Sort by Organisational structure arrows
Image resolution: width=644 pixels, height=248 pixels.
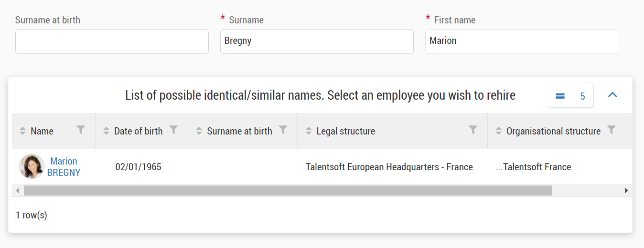(x=498, y=131)
